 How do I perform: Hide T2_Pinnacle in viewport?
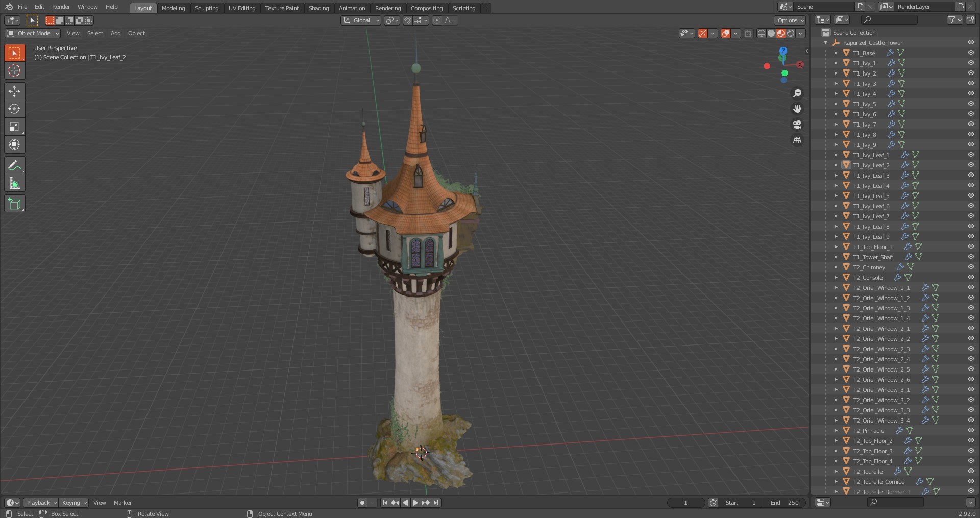(x=971, y=430)
